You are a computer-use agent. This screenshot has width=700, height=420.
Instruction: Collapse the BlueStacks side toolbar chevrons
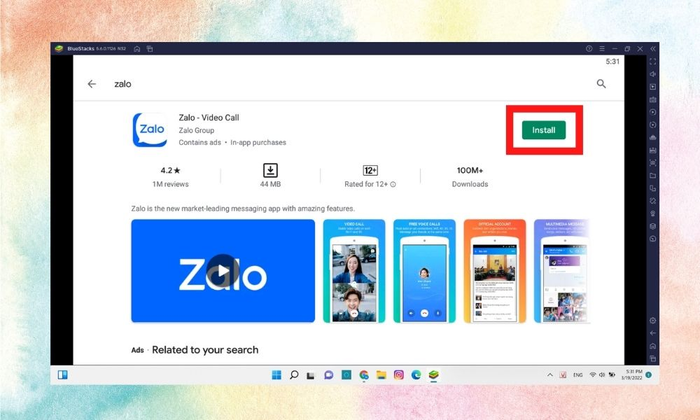pos(653,49)
